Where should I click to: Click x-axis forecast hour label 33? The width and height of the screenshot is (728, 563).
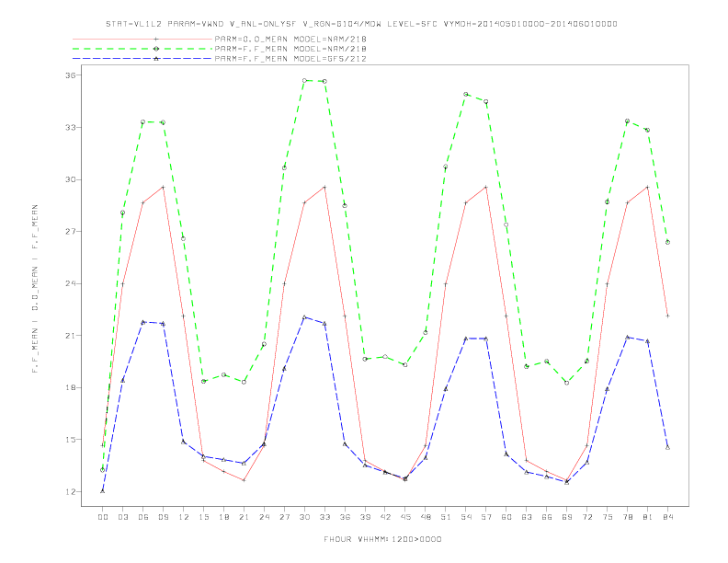tap(324, 517)
